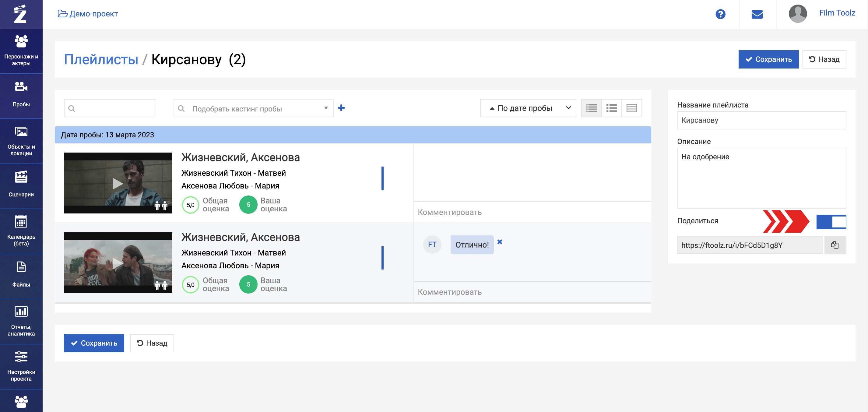Screen dimensions: 868x412
Task: Open the help question mark icon
Action: pos(720,14)
